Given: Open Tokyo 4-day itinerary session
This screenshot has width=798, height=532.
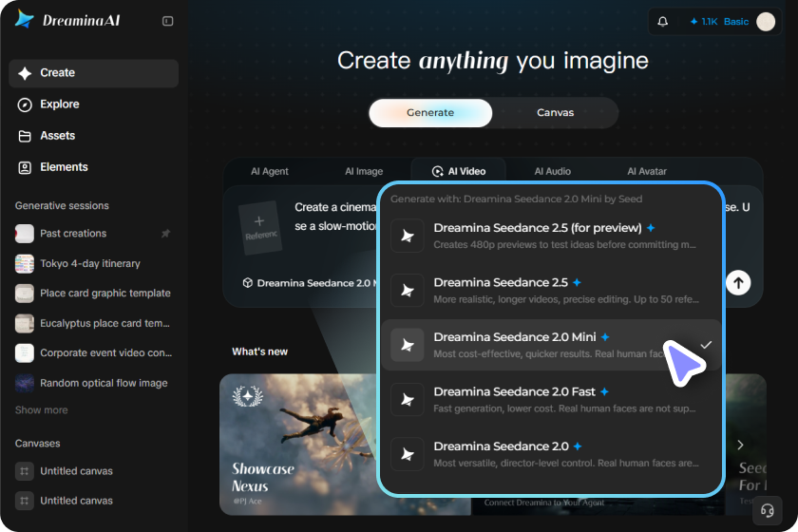Looking at the screenshot, I should [x=94, y=264].
